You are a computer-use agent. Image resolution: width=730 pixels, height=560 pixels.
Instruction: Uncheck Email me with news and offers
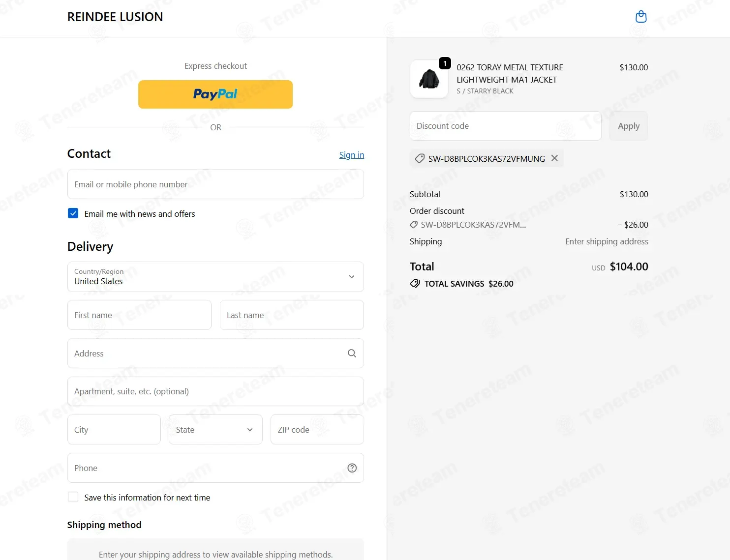click(73, 213)
